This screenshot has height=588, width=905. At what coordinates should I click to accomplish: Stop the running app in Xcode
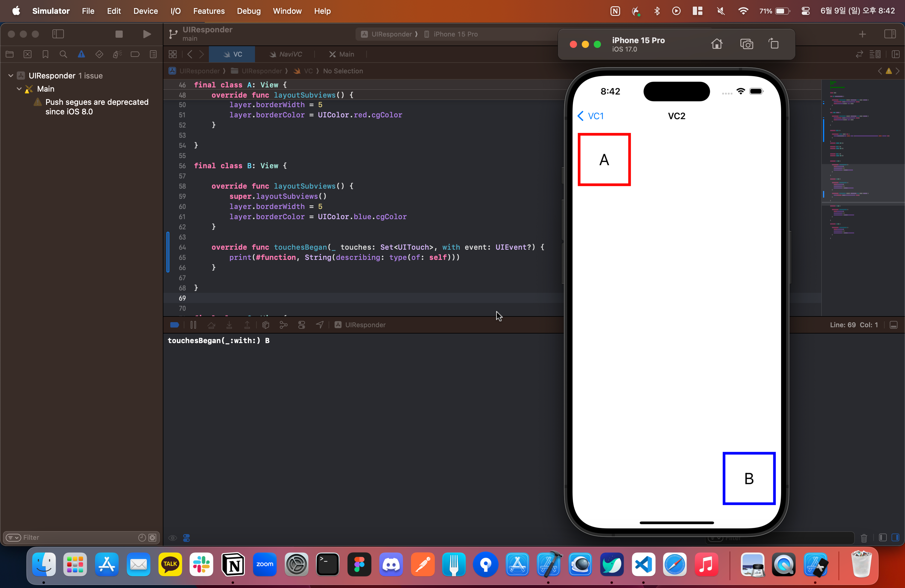pos(119,34)
